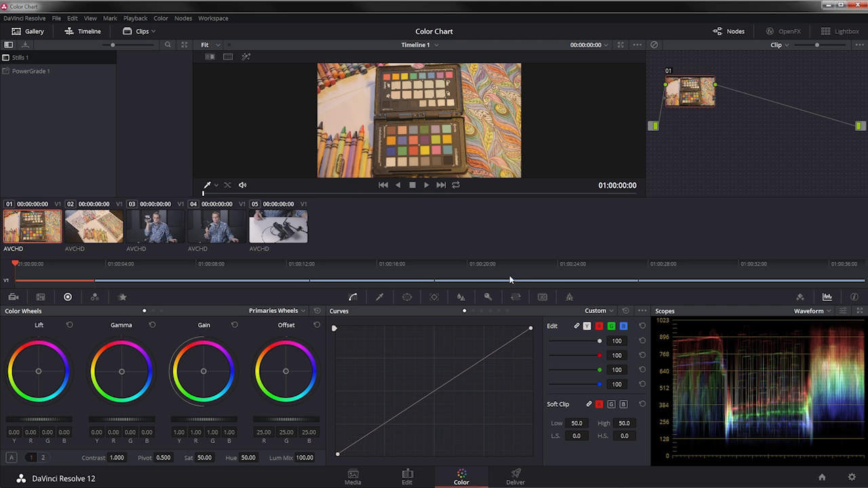The width and height of the screenshot is (868, 488).
Task: Switch to the Edit page
Action: [407, 477]
